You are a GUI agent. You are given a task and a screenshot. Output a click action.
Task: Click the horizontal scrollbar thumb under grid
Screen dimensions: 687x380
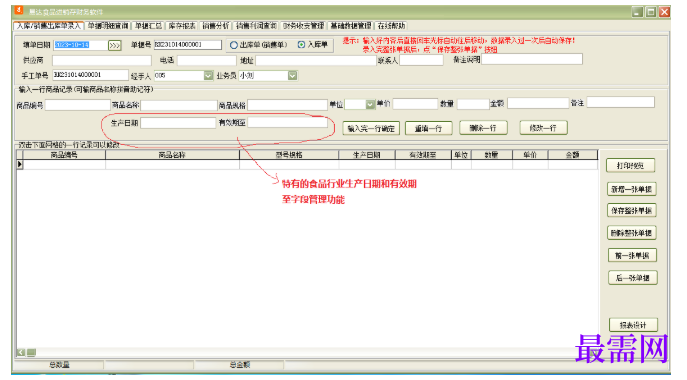pyautogui.click(x=31, y=352)
